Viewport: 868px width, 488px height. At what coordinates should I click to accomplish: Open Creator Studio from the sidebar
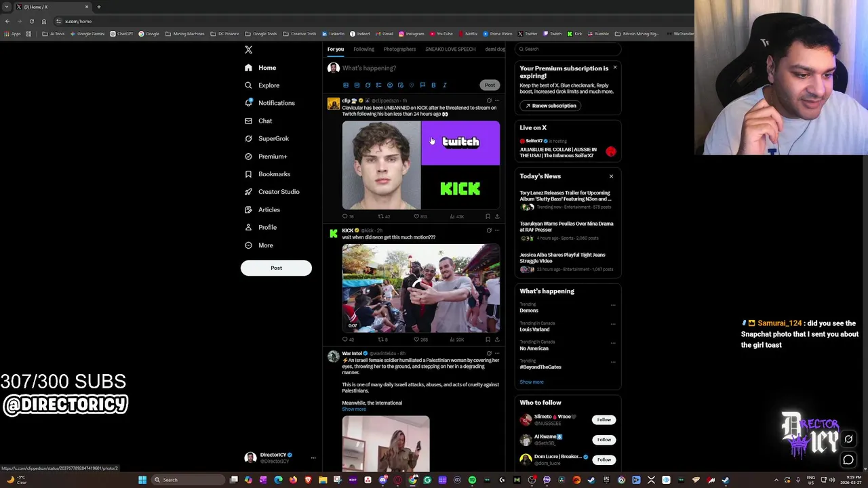(272, 192)
